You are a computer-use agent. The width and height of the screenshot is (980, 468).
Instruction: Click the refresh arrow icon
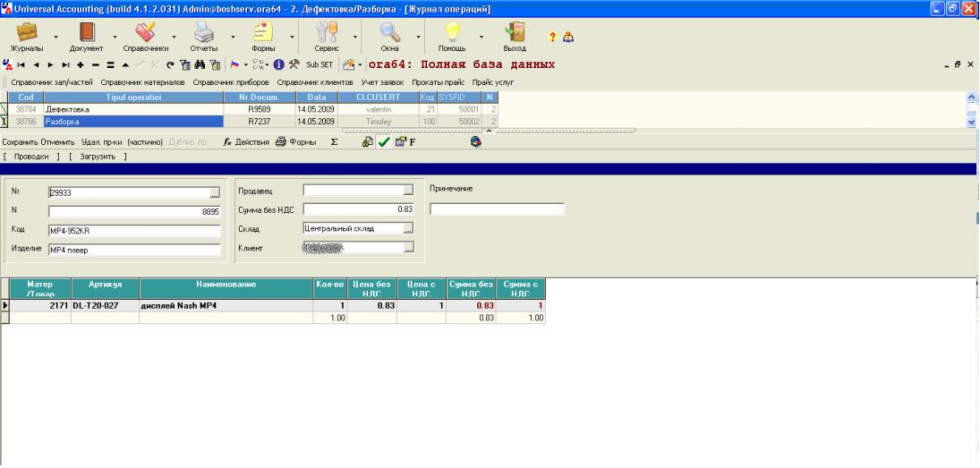[170, 64]
